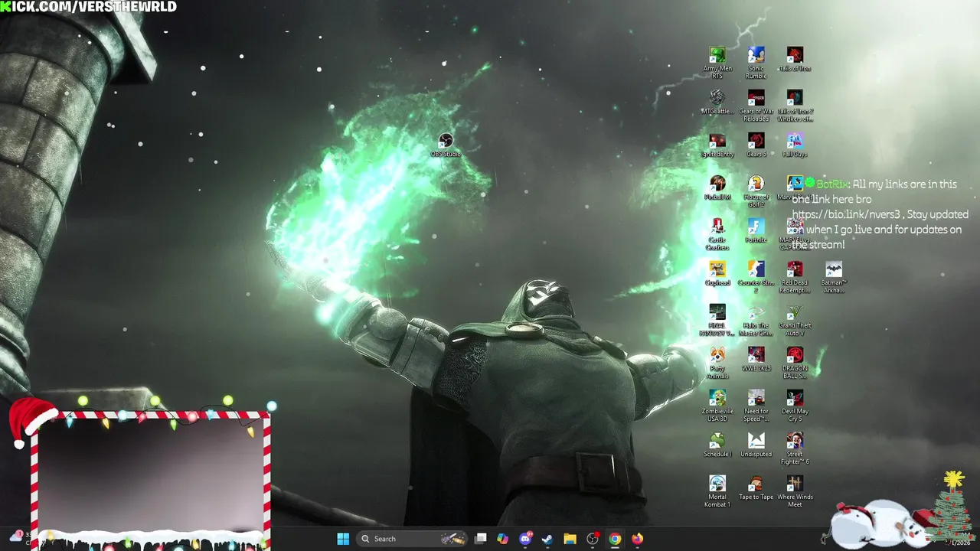Select Gears of War Reloaded shortcut
The height and width of the screenshot is (551, 980).
756,105
